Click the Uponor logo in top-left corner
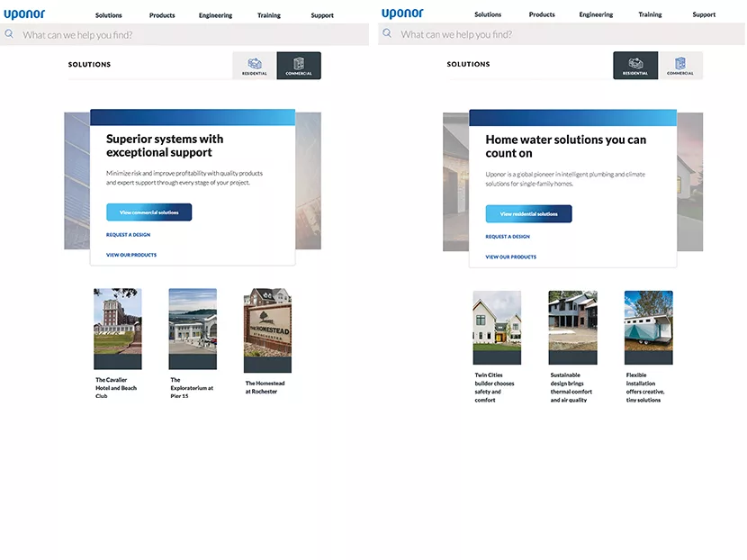Viewport: 747px width, 560px height. [x=25, y=14]
